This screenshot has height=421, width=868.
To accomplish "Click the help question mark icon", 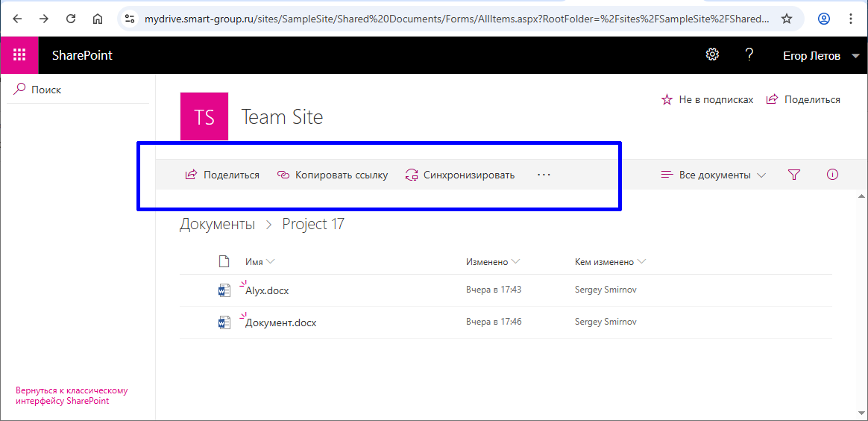I will (749, 54).
